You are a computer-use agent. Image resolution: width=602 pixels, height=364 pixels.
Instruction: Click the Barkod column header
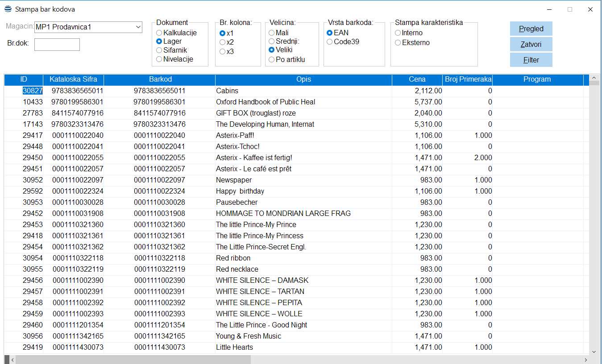[160, 79]
